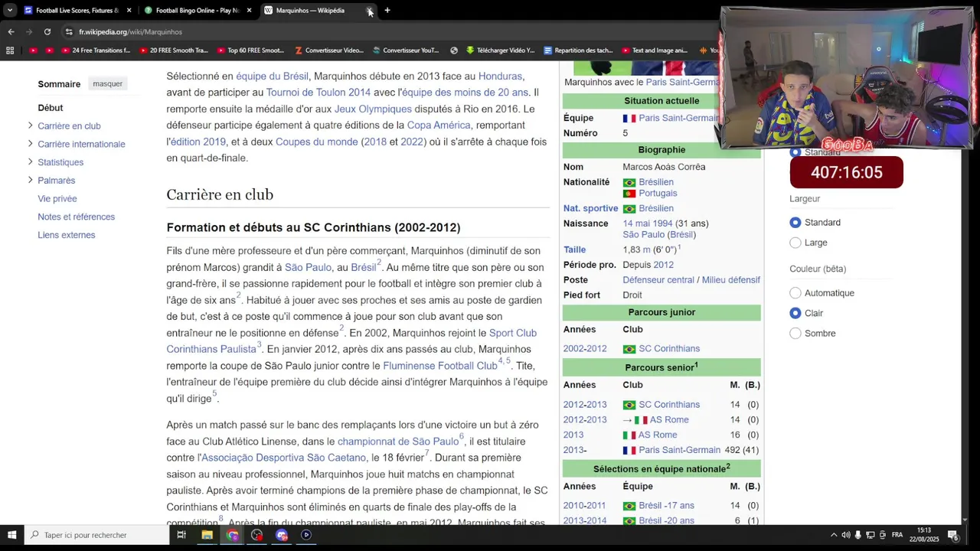Click Portuguese flag beside 'Portugais'
The image size is (980, 551).
point(629,194)
